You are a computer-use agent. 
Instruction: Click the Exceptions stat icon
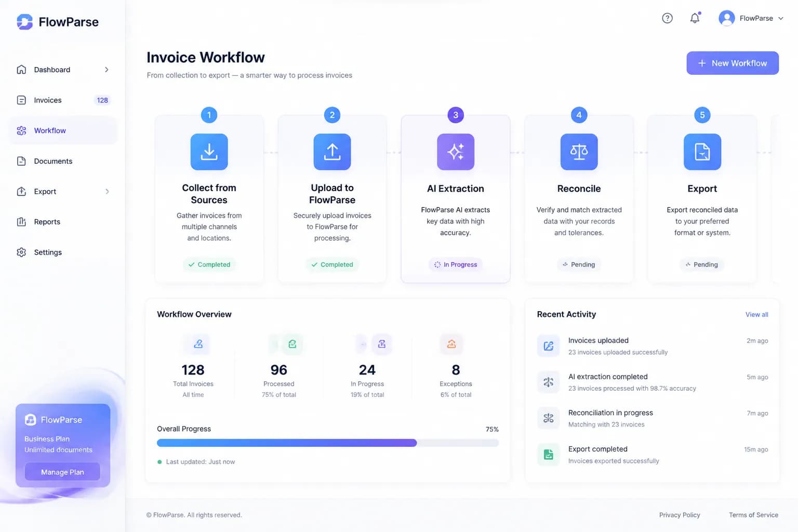(451, 344)
